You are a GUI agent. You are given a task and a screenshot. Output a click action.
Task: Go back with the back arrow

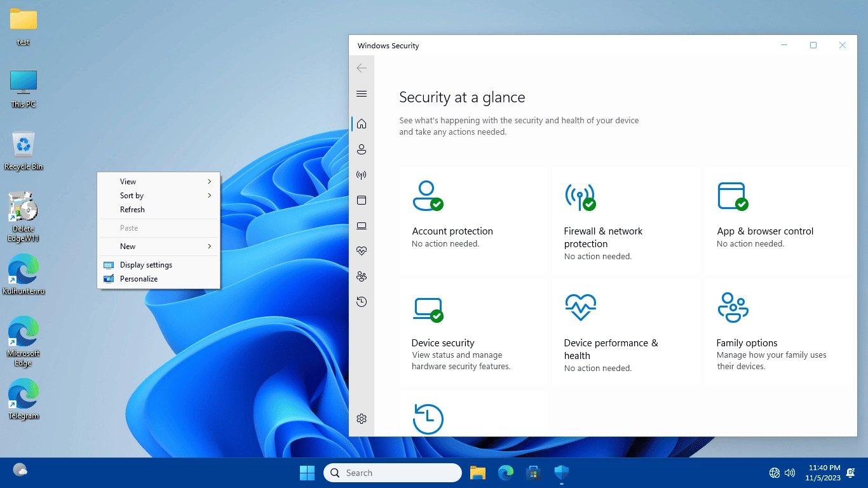click(362, 68)
